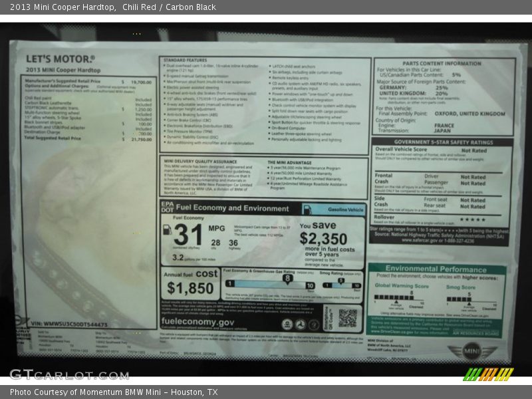
Task: Click the Smog Rating marker 5
Action: pos(340,281)
